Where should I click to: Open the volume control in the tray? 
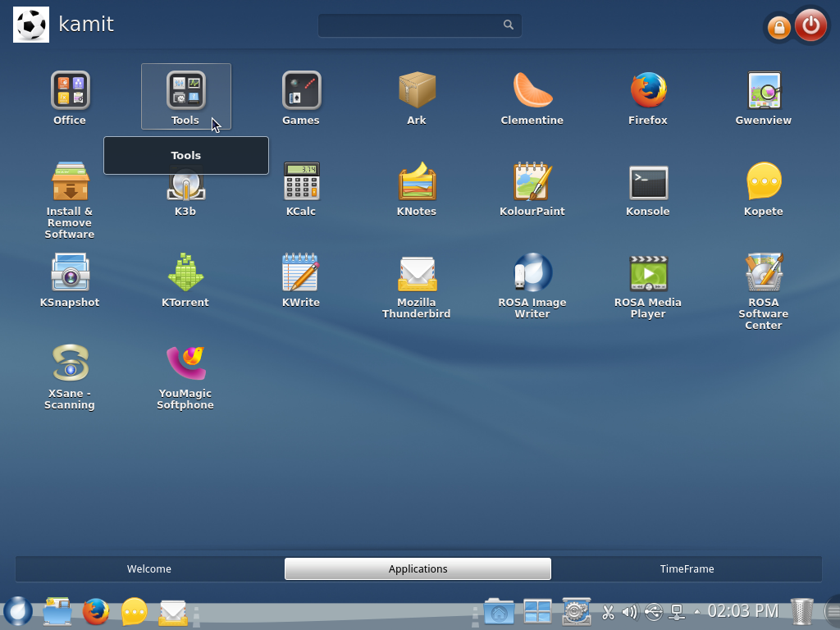tap(630, 612)
